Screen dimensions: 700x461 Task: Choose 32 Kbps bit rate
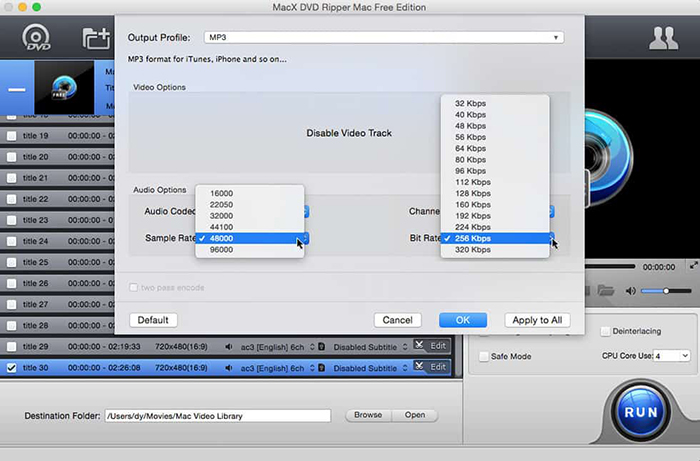pos(495,103)
